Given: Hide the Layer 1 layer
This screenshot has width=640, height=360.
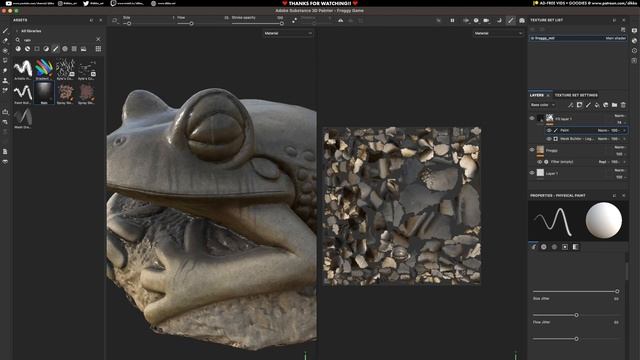Looking at the screenshot, I should point(532,173).
